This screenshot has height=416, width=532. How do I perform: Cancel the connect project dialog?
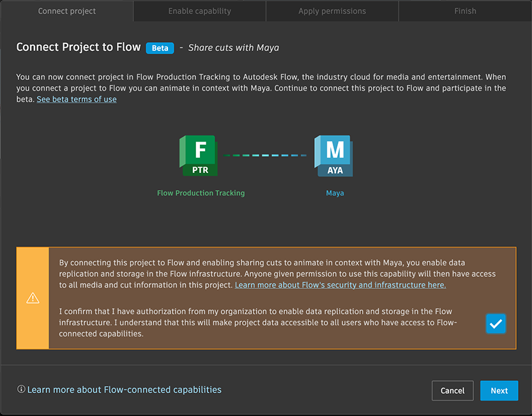click(452, 390)
